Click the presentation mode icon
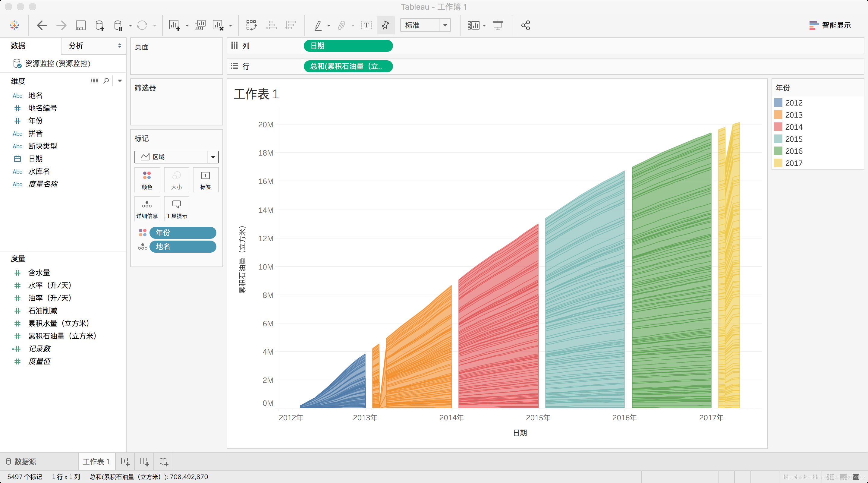 [498, 25]
